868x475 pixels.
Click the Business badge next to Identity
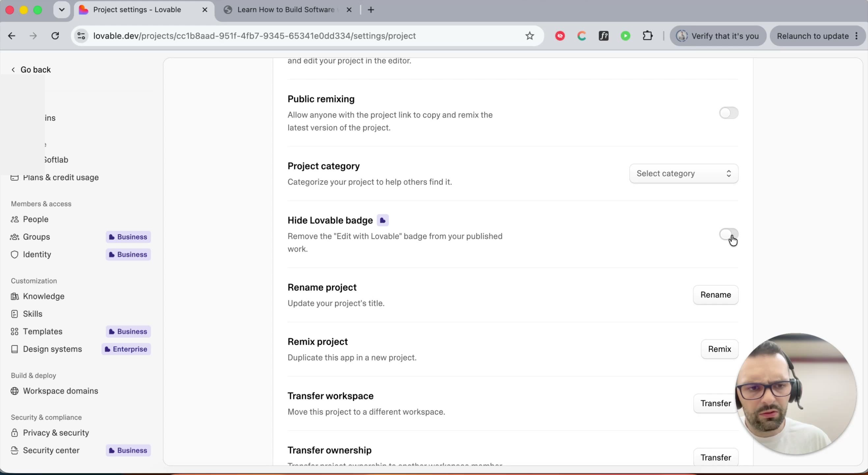point(128,254)
